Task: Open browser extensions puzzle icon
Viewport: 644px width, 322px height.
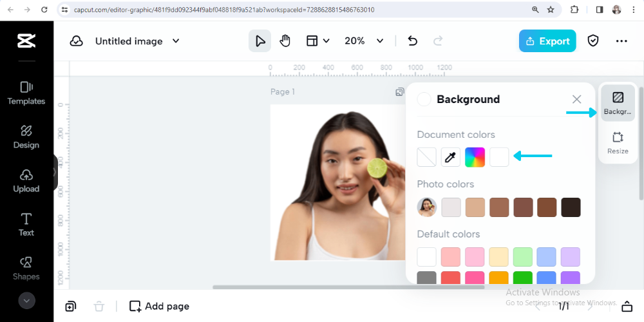Action: [x=574, y=10]
